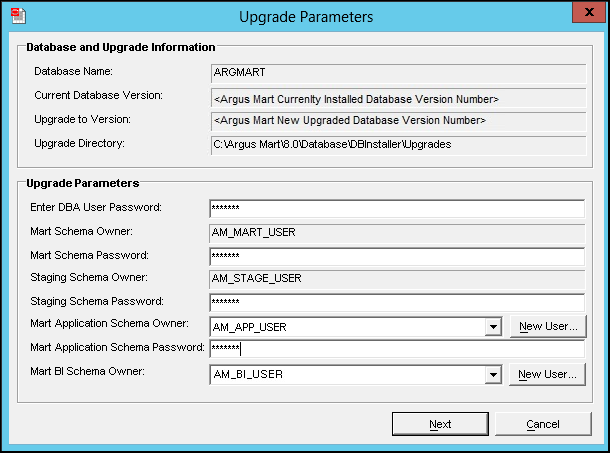Click the 'Mart Application Schema Owner:' label
Screen dimensions: 610x453
tap(109, 323)
